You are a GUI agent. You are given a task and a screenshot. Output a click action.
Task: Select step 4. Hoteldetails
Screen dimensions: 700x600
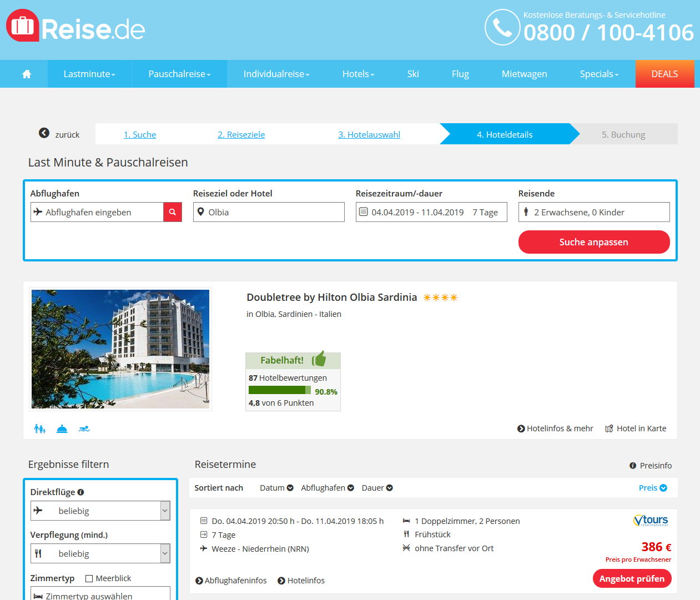point(505,134)
